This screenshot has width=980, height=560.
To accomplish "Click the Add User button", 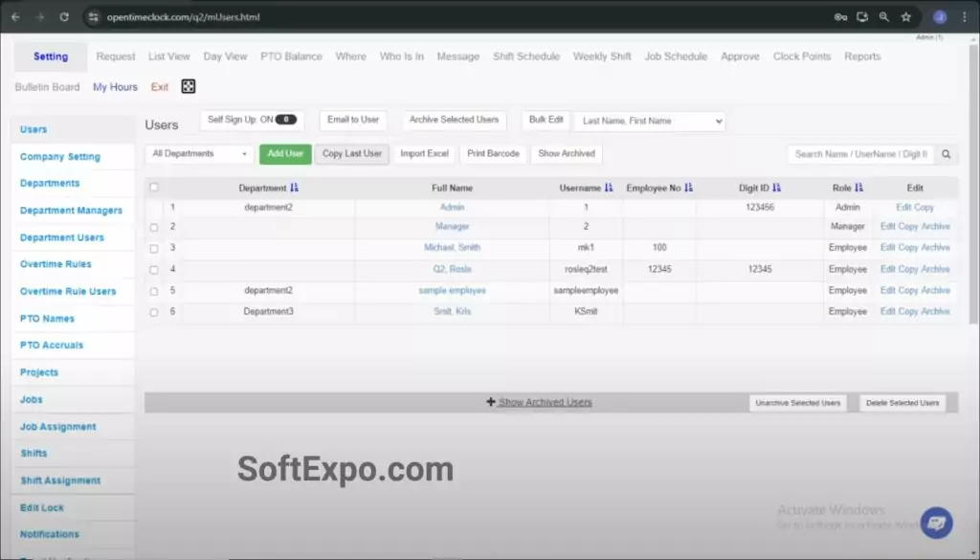I will [x=284, y=153].
